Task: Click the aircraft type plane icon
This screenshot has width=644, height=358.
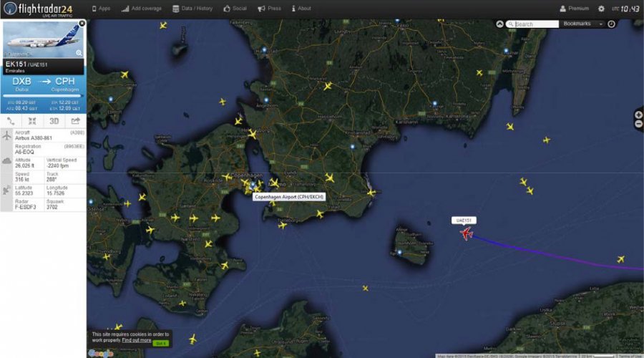Action: (x=6, y=135)
